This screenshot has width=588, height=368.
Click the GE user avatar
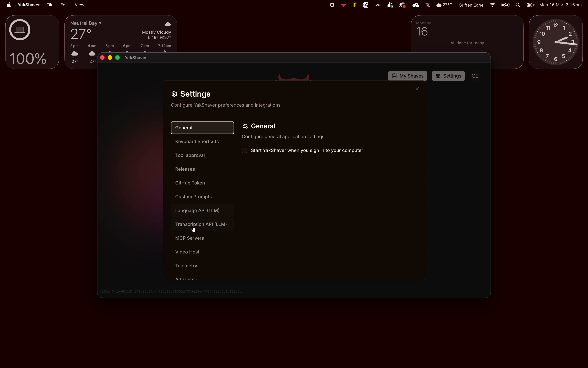tap(475, 76)
